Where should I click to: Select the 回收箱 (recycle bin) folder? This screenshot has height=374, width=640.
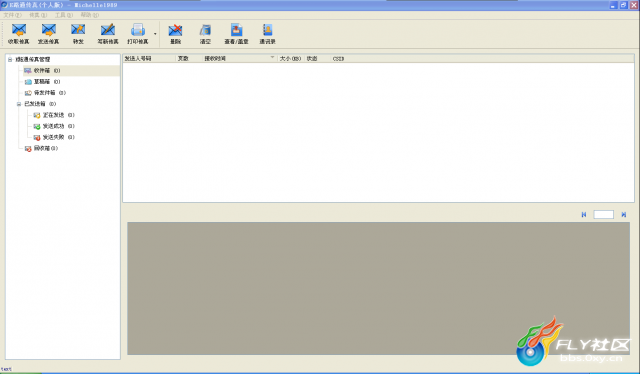click(x=45, y=148)
